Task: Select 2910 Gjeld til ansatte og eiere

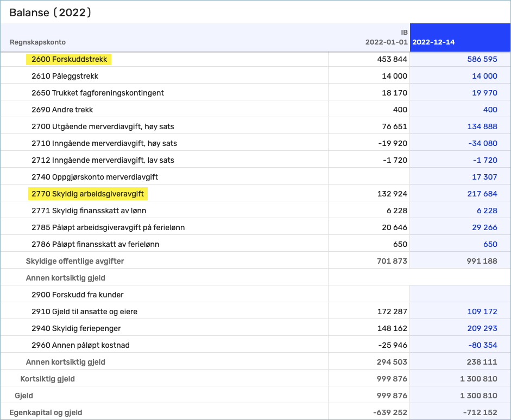Action: pos(84,312)
